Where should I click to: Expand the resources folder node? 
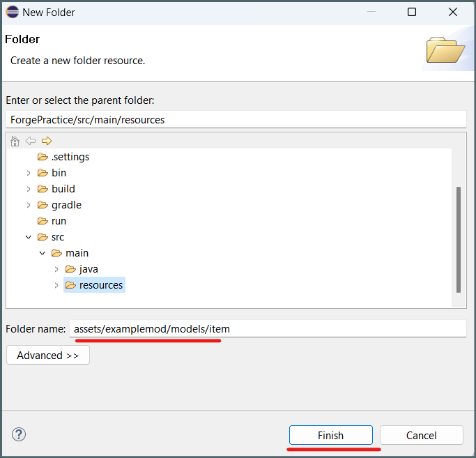[56, 286]
